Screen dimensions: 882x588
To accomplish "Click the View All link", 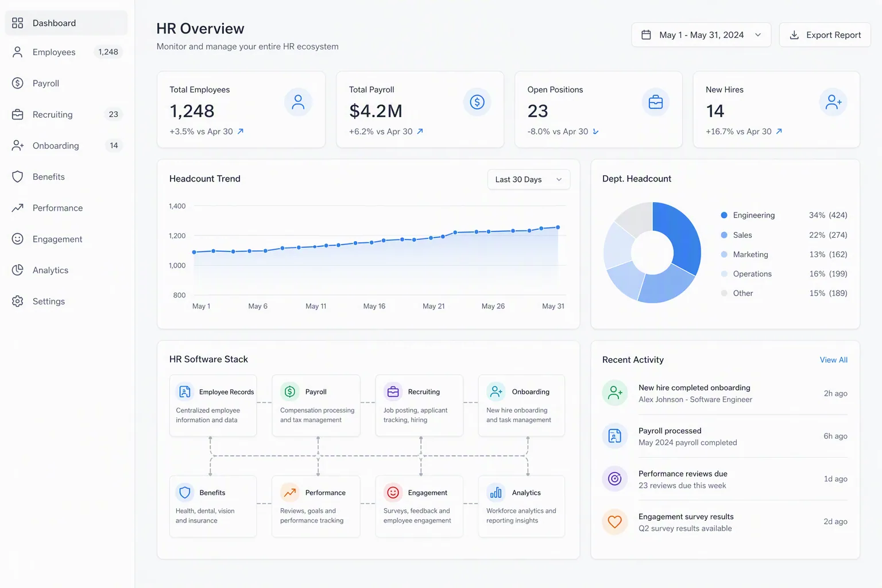I will coord(834,360).
